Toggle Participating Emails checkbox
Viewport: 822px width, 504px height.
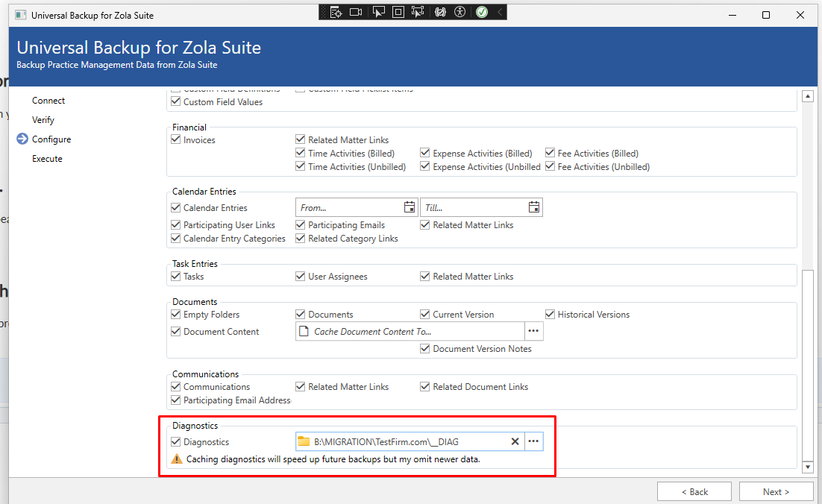[301, 224]
